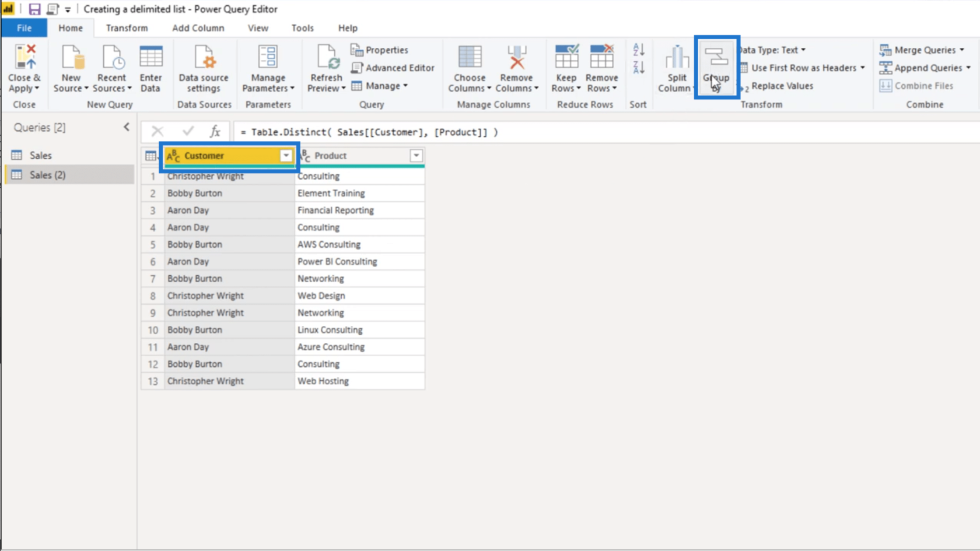The width and height of the screenshot is (980, 551).
Task: Select the Product column header
Action: [x=360, y=156]
